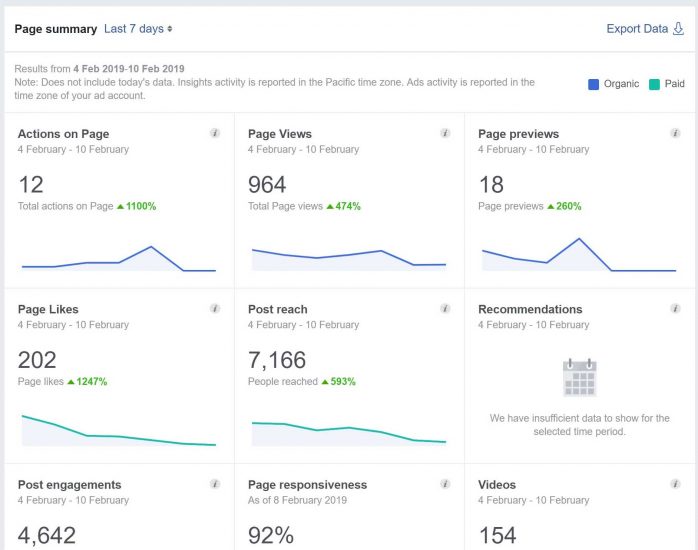Click info icon on Page previews card

point(675,133)
